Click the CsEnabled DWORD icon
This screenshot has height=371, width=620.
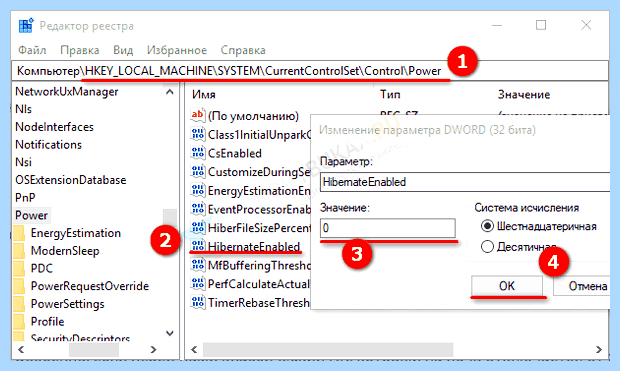click(198, 153)
